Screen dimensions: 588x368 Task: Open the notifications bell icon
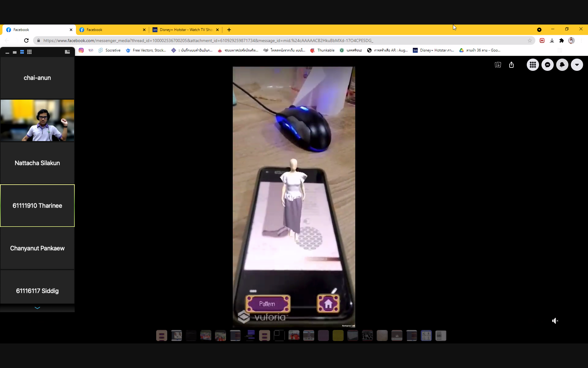click(x=562, y=65)
